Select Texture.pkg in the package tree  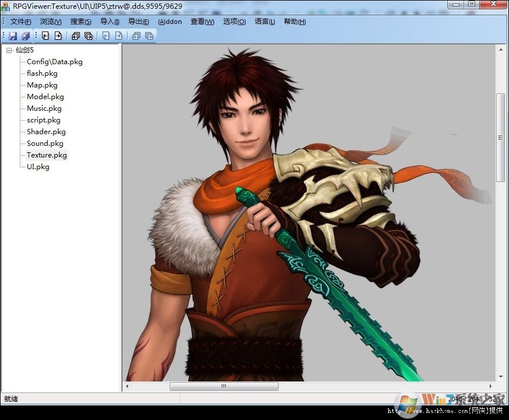[47, 155]
